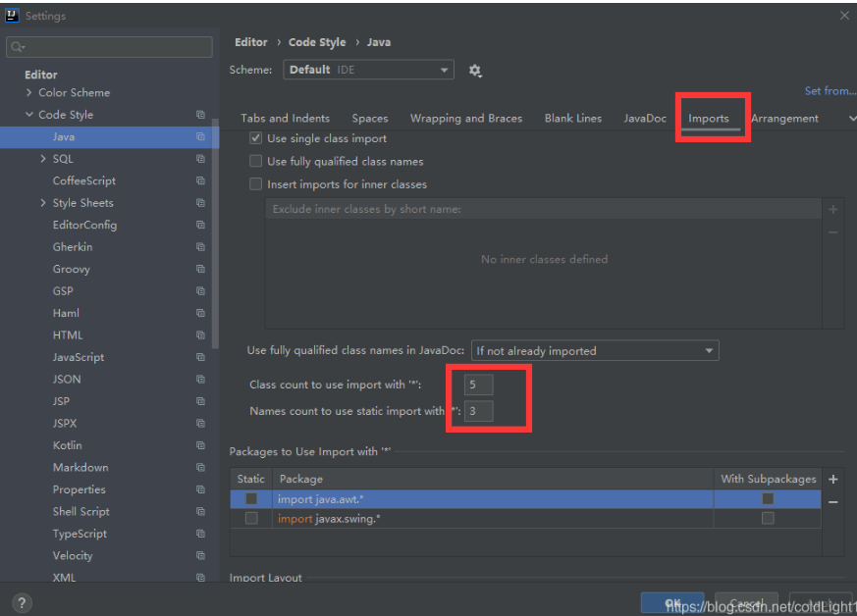Open the Scheme dropdown
Viewport: 857px width, 616px height.
click(x=368, y=70)
